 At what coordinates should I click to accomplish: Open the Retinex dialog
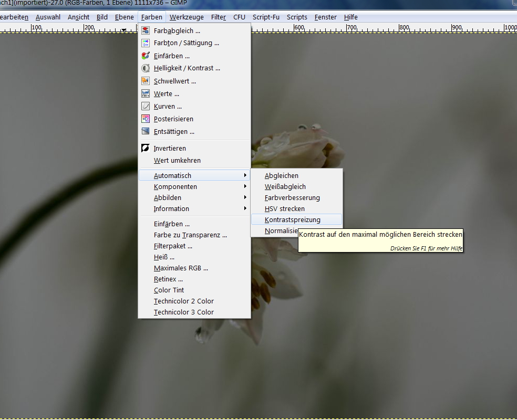pyautogui.click(x=194, y=279)
